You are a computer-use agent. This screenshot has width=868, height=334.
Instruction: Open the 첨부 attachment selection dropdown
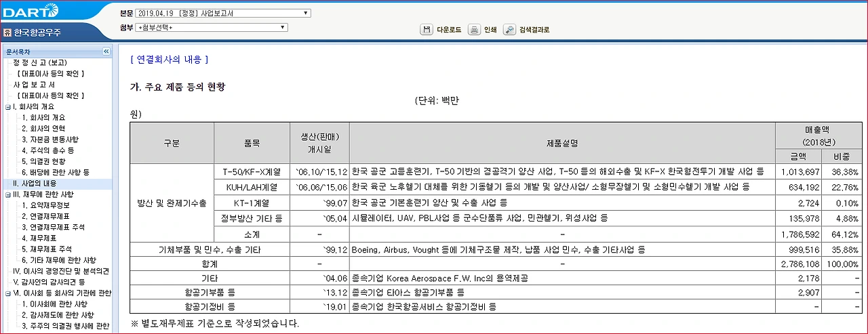[212, 27]
